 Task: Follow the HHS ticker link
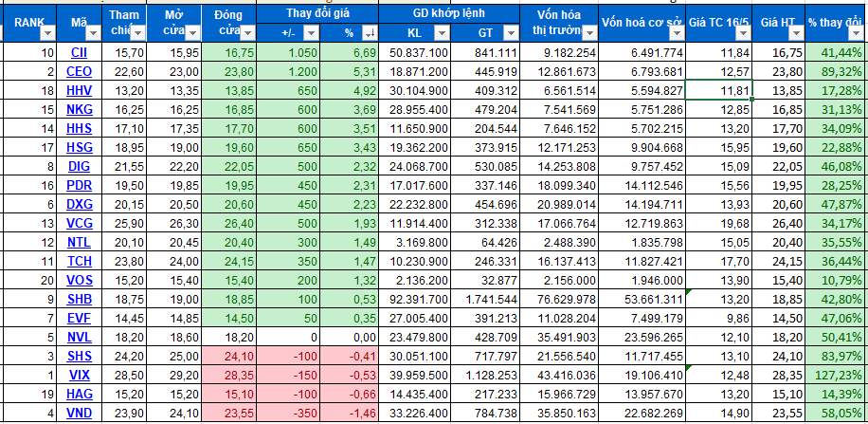point(80,129)
